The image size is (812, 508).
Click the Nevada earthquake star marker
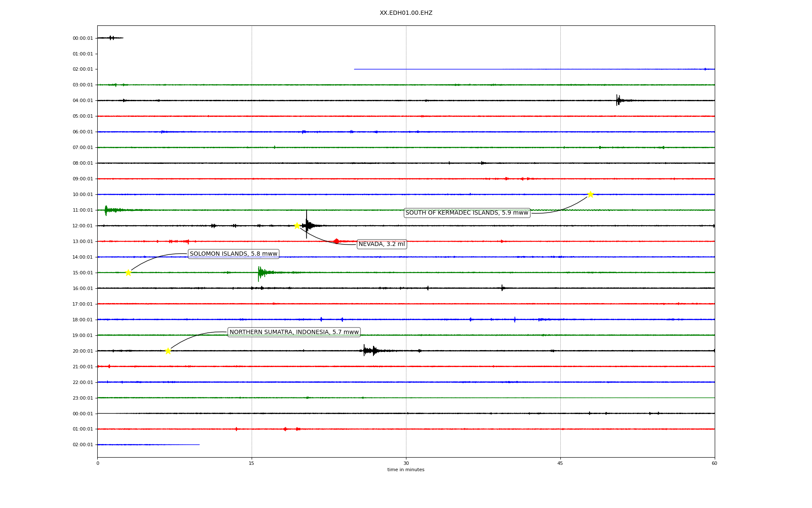point(297,226)
